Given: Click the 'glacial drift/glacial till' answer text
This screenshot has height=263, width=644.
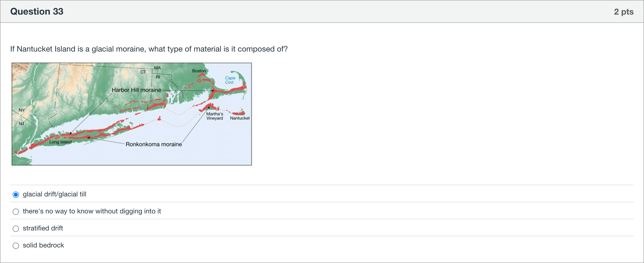Looking at the screenshot, I should tap(54, 194).
